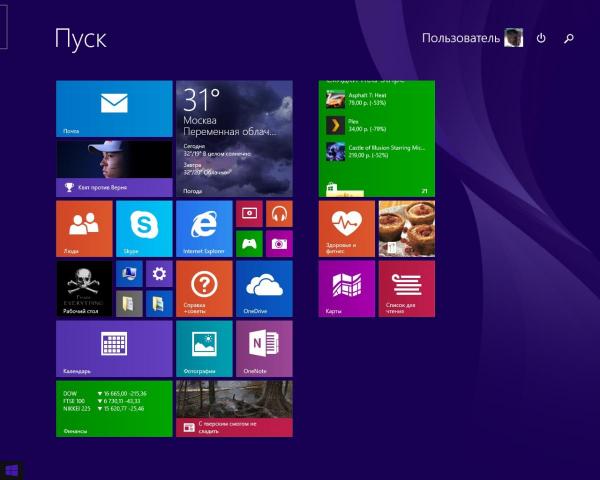Click the Windows Start button in the corner
Viewport: 600px width, 480px height.
(12, 469)
